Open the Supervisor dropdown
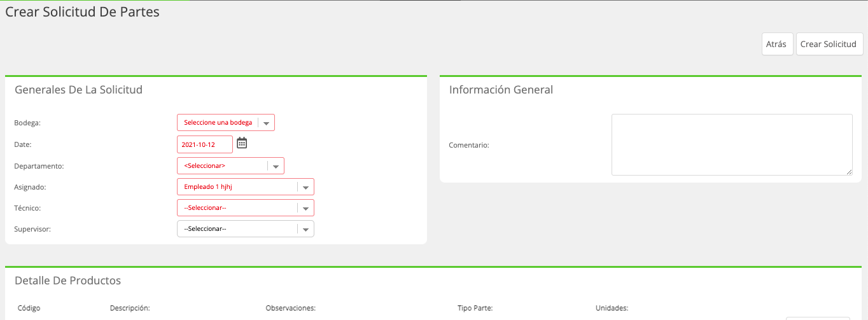 [x=246, y=229]
